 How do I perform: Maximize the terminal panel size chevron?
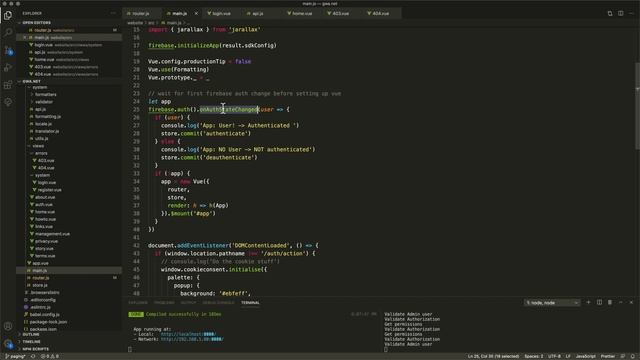click(620, 302)
